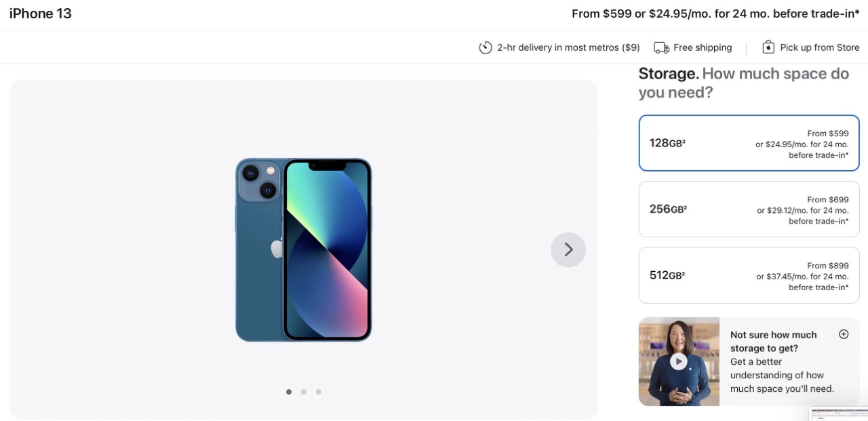Click the 2-hr delivery clock icon

click(486, 47)
